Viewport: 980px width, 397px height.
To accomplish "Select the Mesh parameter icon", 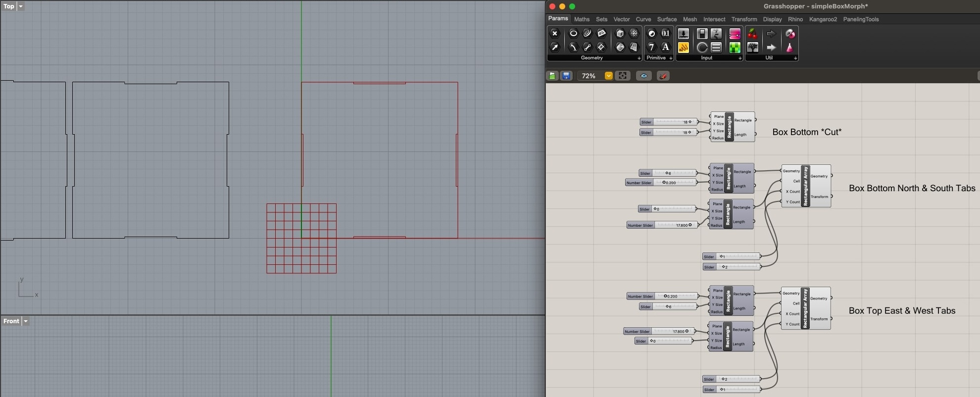I will 634,34.
